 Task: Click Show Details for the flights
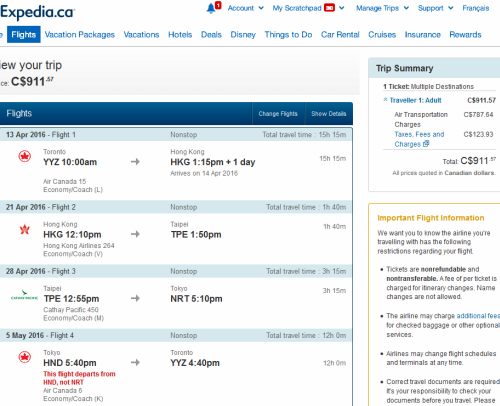coord(329,114)
